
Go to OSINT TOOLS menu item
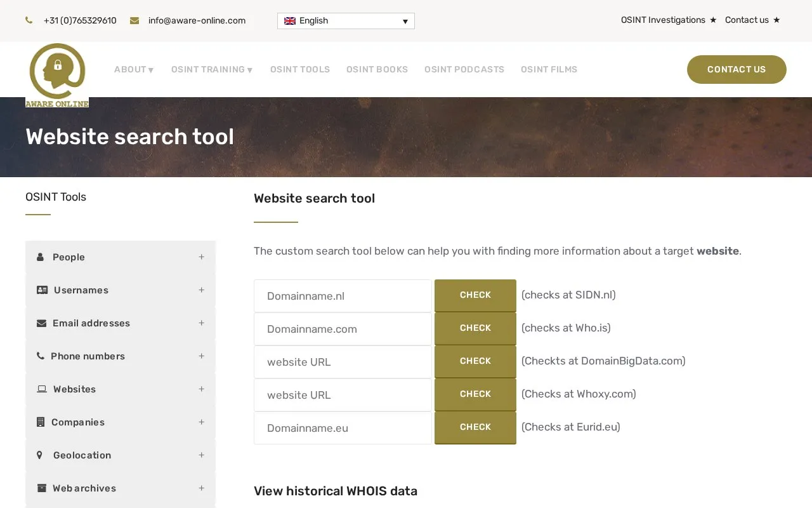pos(300,70)
